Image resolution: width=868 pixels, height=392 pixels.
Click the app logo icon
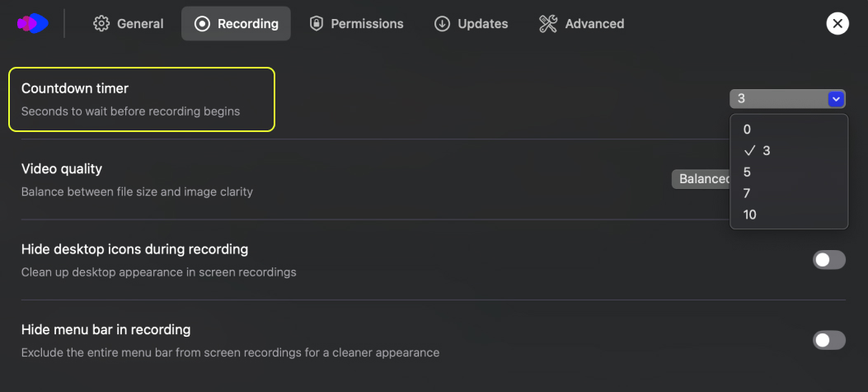point(33,23)
